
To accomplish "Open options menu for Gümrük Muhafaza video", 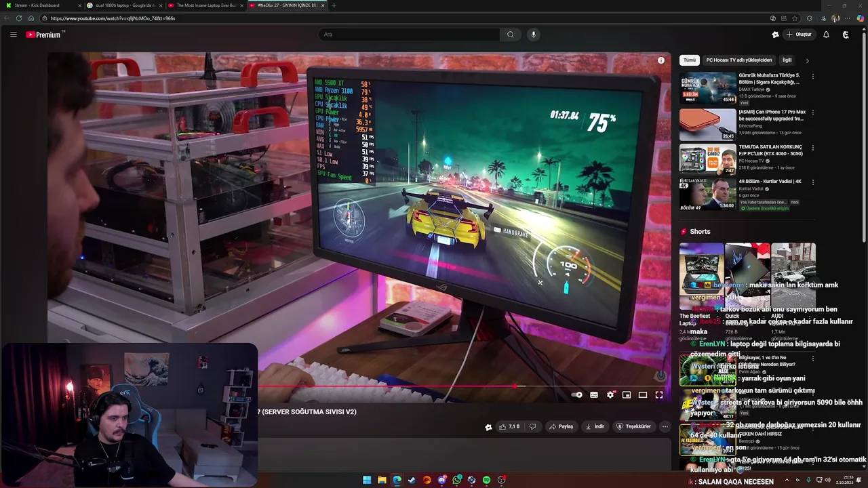I will 812,76.
